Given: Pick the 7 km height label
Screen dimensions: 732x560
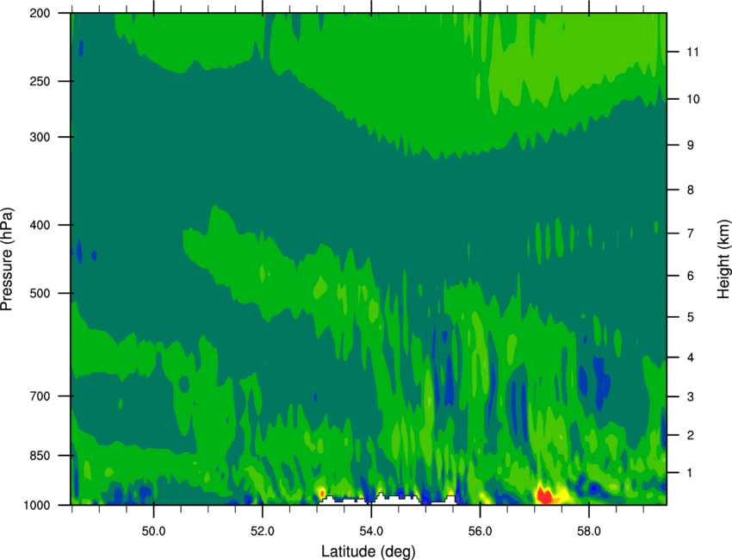Looking at the screenshot, I should (x=690, y=233).
